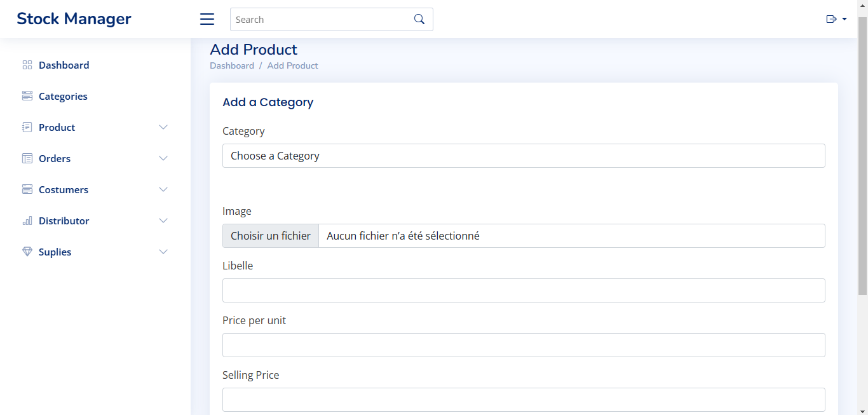Click the Stock Manager logo link
This screenshot has width=868, height=415.
click(74, 19)
